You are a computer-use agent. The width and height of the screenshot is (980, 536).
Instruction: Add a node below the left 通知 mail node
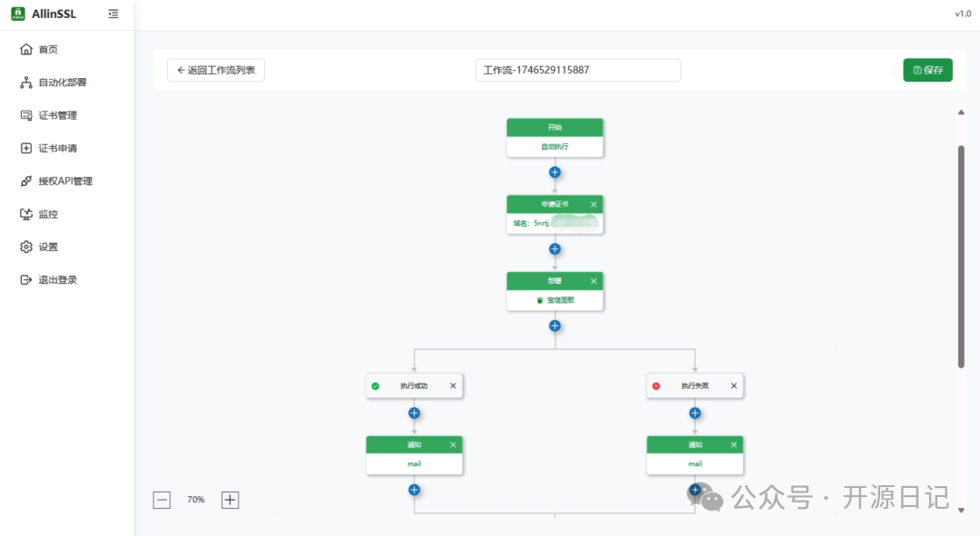click(414, 490)
